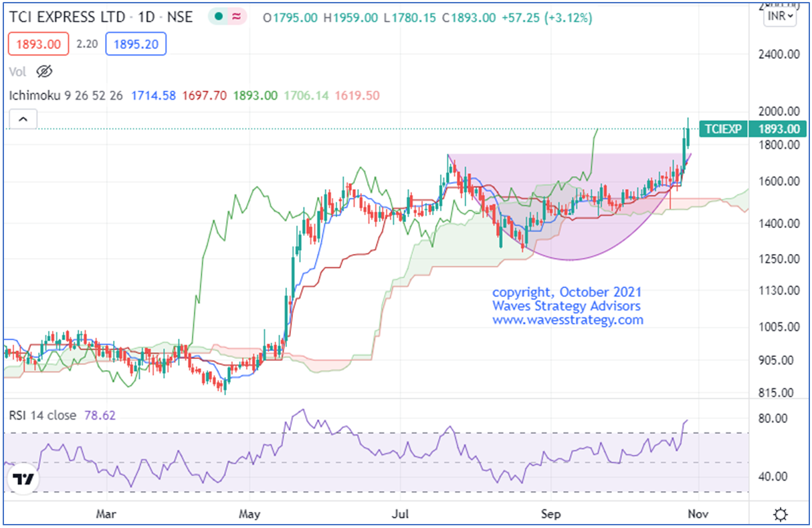Image resolution: width=812 pixels, height=528 pixels.
Task: Click the open value O1795.00
Action: tap(291, 18)
